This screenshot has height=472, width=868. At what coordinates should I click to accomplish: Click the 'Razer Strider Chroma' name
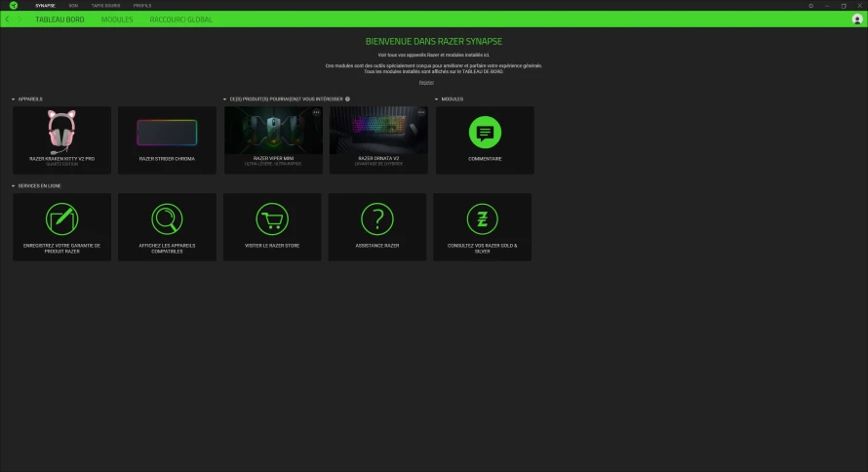167,159
